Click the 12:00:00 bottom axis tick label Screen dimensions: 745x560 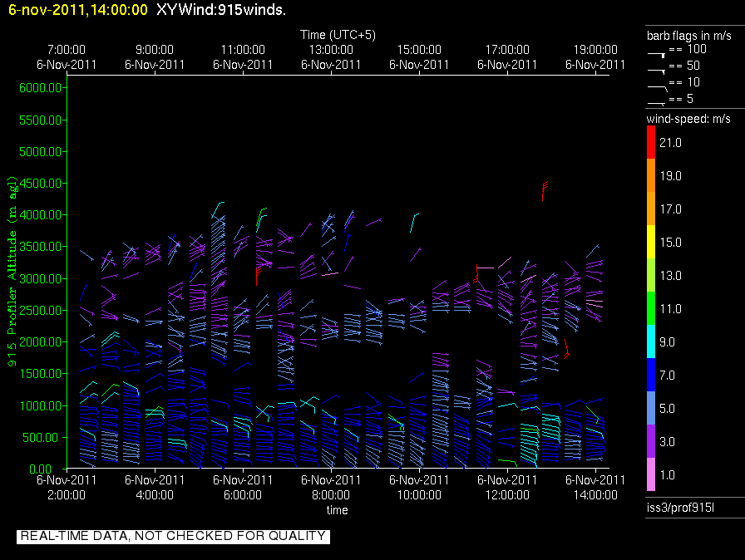[507, 495]
